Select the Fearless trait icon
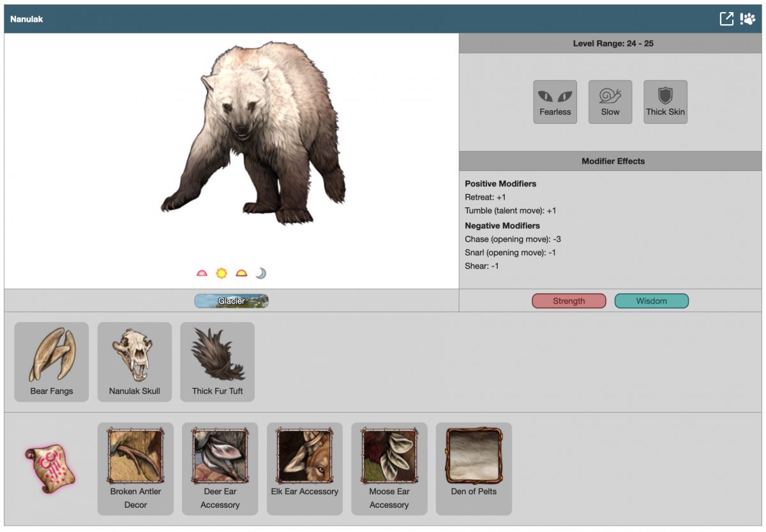Image resolution: width=766 pixels, height=532 pixels. 555,101
